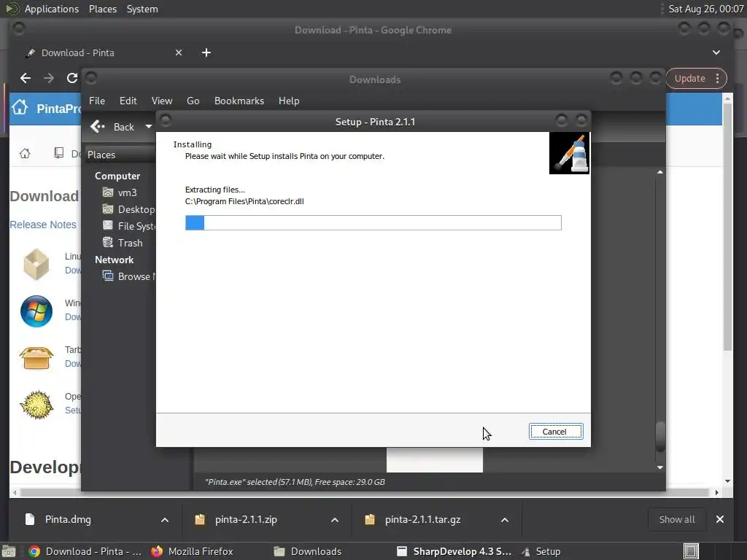The width and height of the screenshot is (747, 560).
Task: Select Browse Network in sidebar
Action: coord(128,276)
